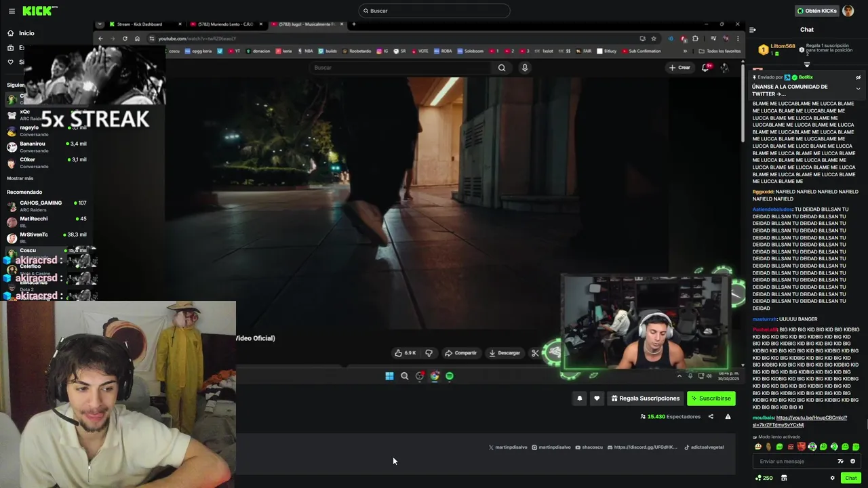The width and height of the screenshot is (868, 488).
Task: Switch to Muriendo Lento browser tab
Action: pyautogui.click(x=226, y=24)
